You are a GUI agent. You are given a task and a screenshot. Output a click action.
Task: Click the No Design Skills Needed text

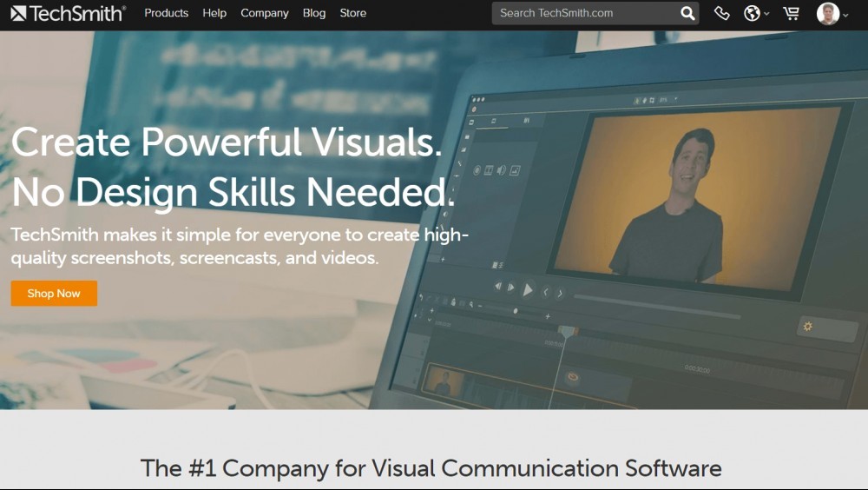tap(233, 192)
